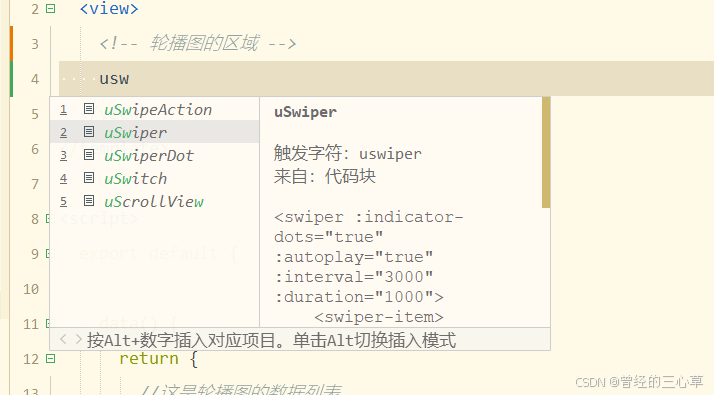Click shortcut number 5 beside uScrollView
The height and width of the screenshot is (395, 714).
click(63, 201)
